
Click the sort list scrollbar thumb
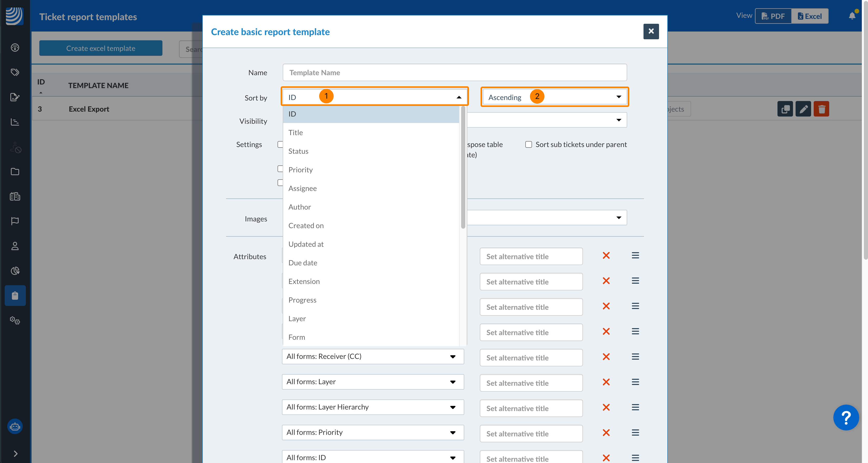pyautogui.click(x=463, y=167)
